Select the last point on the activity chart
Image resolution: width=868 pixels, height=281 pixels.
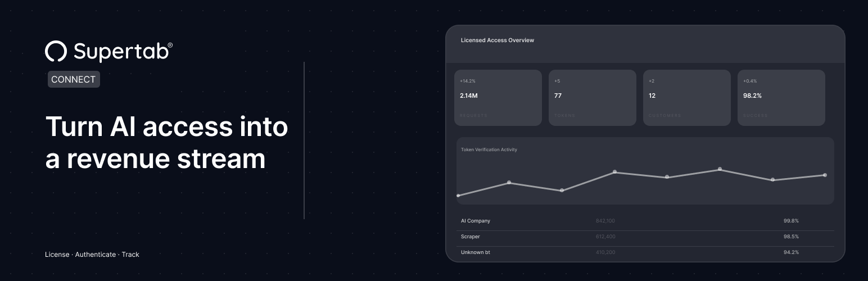point(825,175)
